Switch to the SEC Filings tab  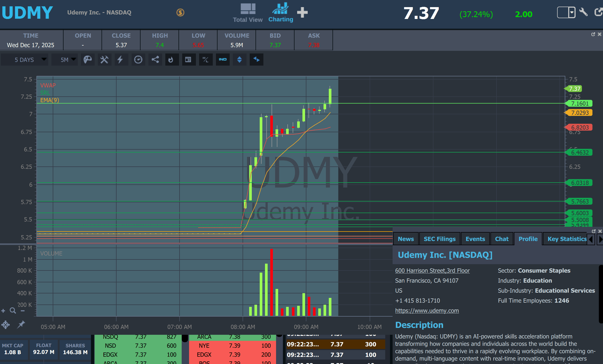[440, 239]
